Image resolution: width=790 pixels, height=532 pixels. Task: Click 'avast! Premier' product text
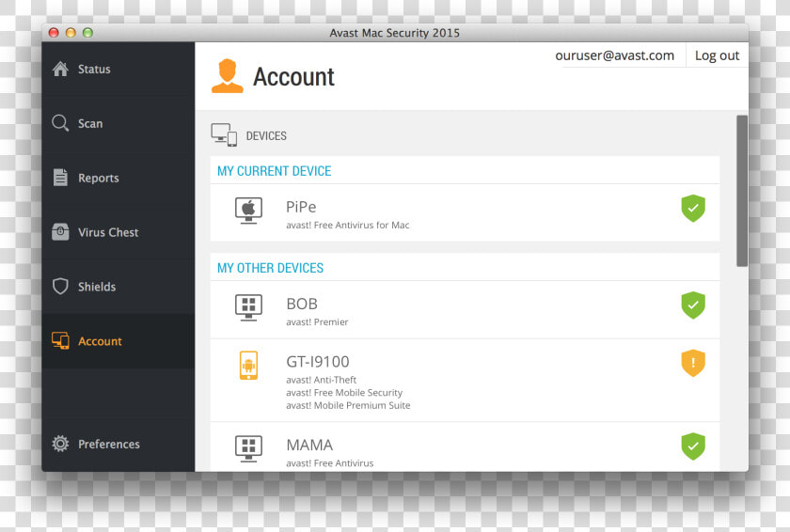click(x=317, y=322)
